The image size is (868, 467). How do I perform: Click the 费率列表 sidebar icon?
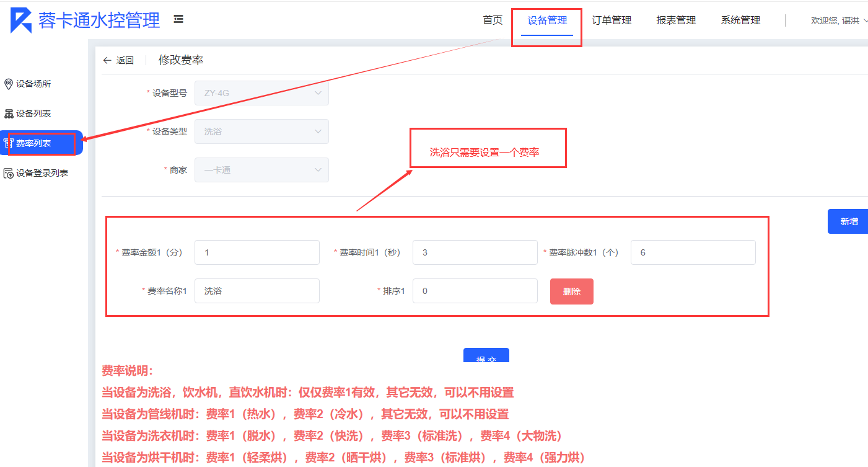click(9, 143)
